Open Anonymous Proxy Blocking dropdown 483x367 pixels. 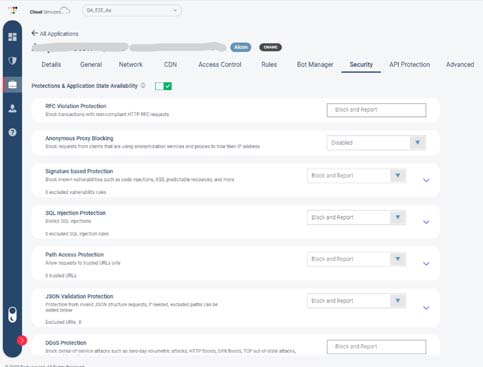pos(376,143)
